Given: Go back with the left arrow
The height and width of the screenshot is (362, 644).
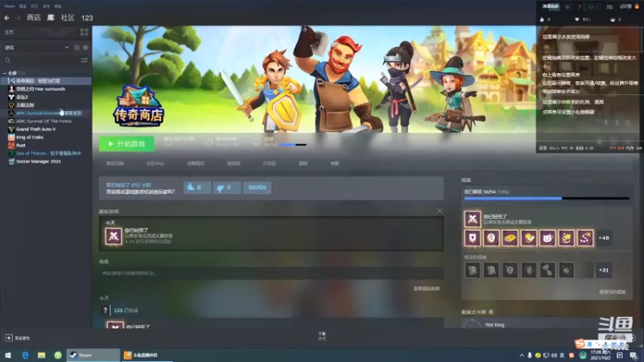Looking at the screenshot, I should point(6,18).
